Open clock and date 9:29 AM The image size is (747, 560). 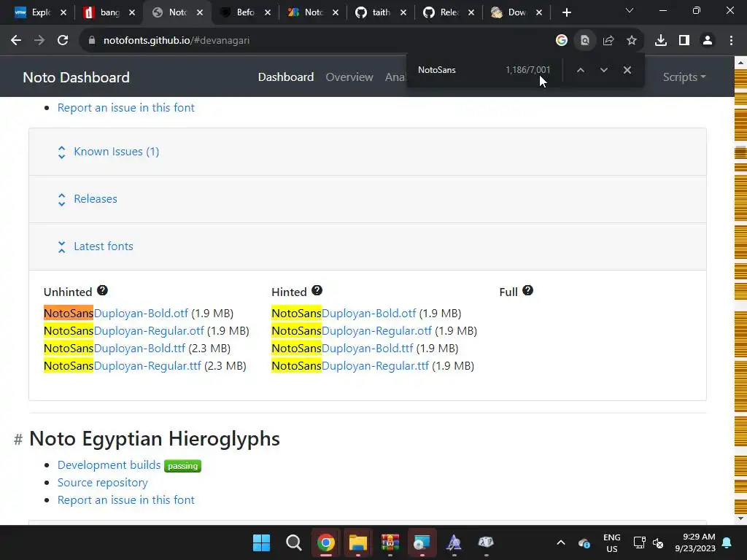[x=695, y=542]
